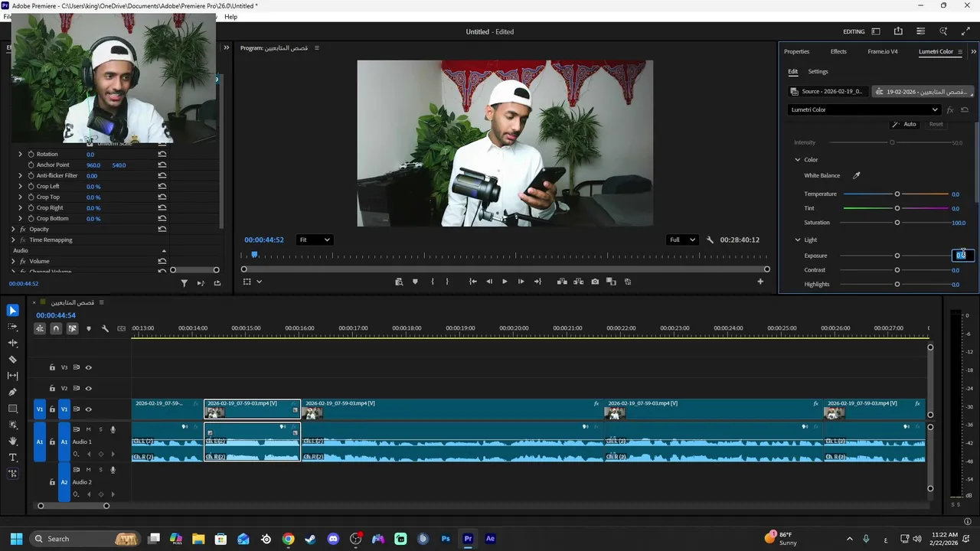Screen dimensions: 980x551
Task: Expand the Rotation property
Action: pyautogui.click(x=21, y=154)
